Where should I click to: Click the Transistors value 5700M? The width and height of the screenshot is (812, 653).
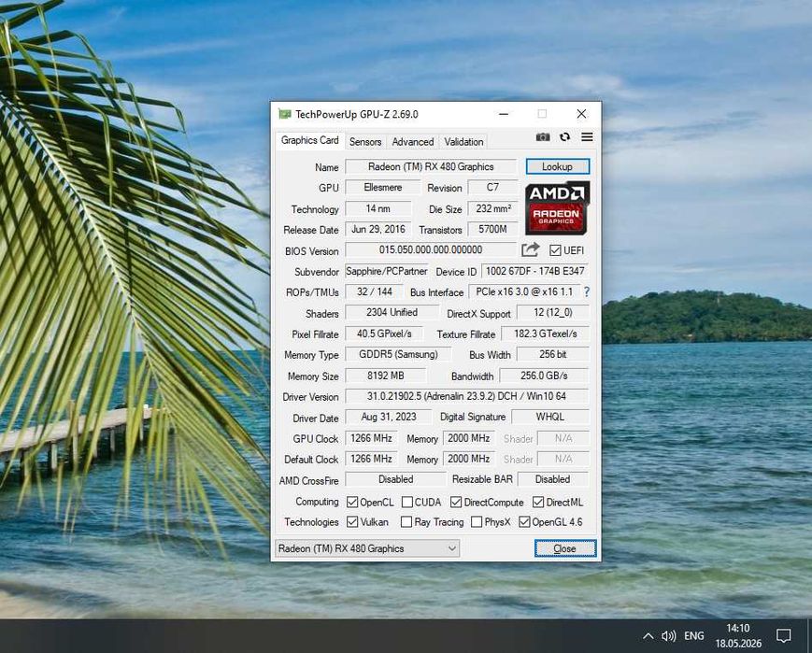click(492, 230)
